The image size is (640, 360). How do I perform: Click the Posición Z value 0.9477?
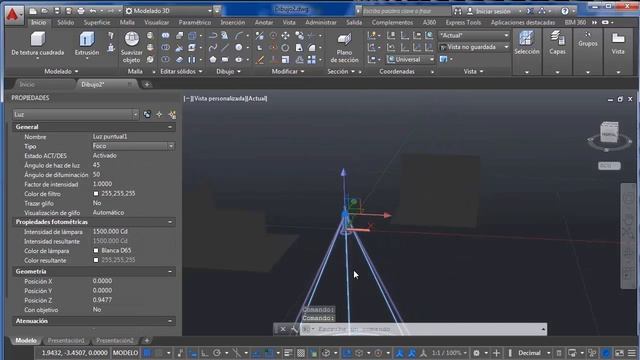coord(102,300)
